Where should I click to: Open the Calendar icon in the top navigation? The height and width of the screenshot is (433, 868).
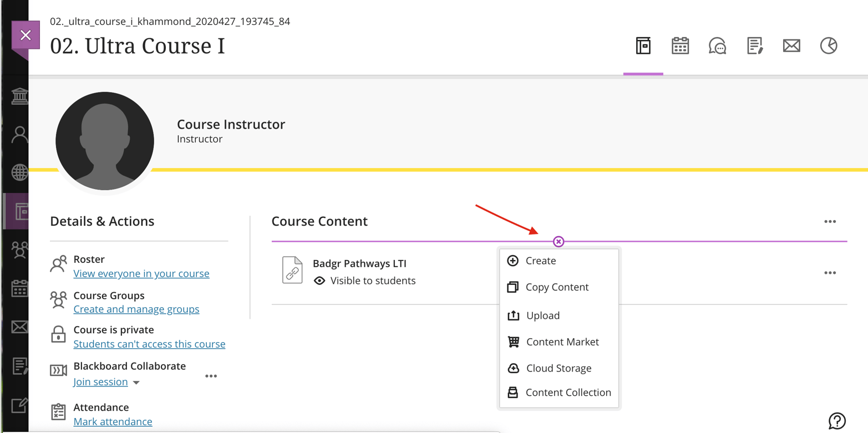click(x=680, y=46)
